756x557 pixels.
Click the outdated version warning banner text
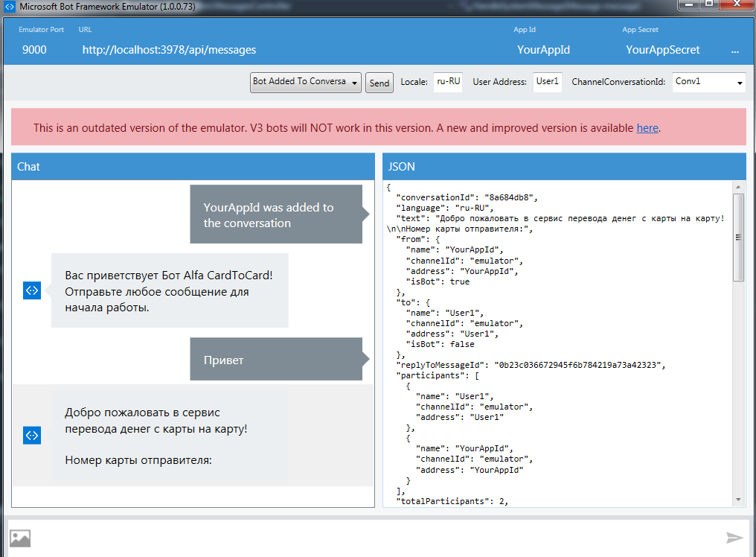click(x=347, y=128)
